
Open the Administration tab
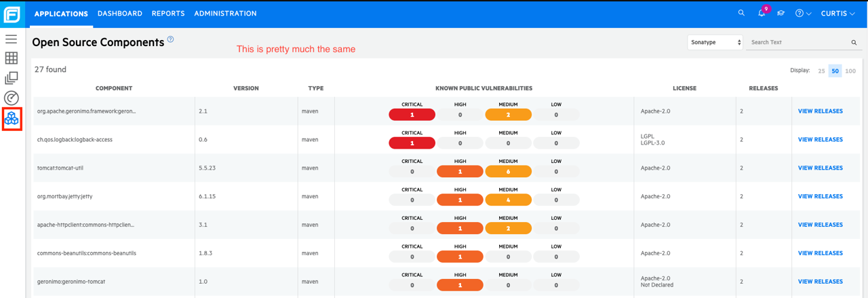click(x=225, y=14)
